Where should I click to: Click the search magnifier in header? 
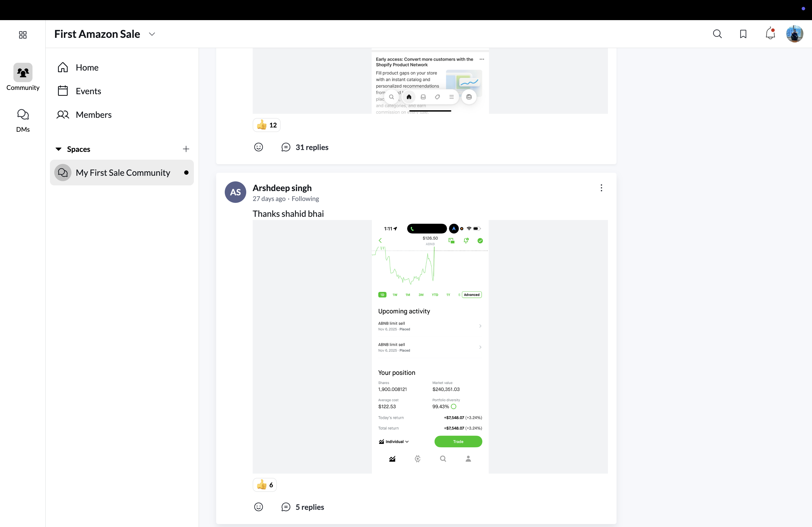point(717,34)
